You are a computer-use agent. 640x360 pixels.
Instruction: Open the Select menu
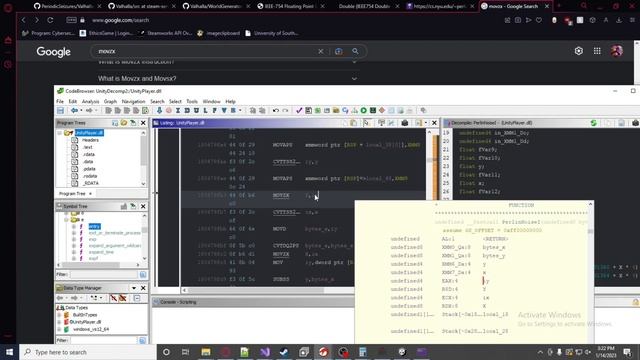pos(175,101)
